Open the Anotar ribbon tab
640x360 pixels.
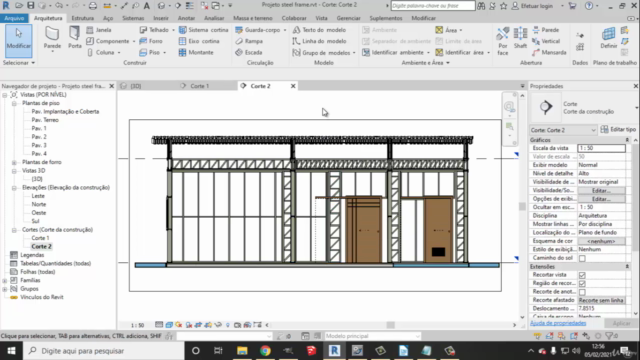pos(186,18)
